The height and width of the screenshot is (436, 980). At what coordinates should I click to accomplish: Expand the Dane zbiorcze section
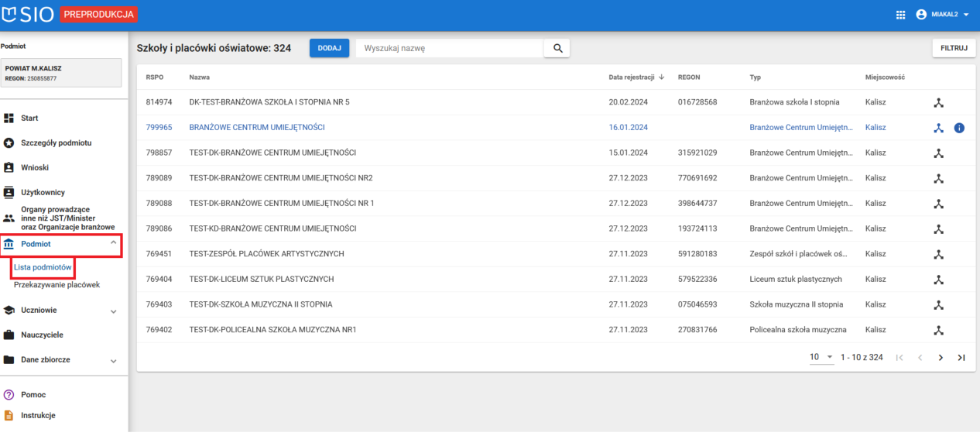pos(113,361)
